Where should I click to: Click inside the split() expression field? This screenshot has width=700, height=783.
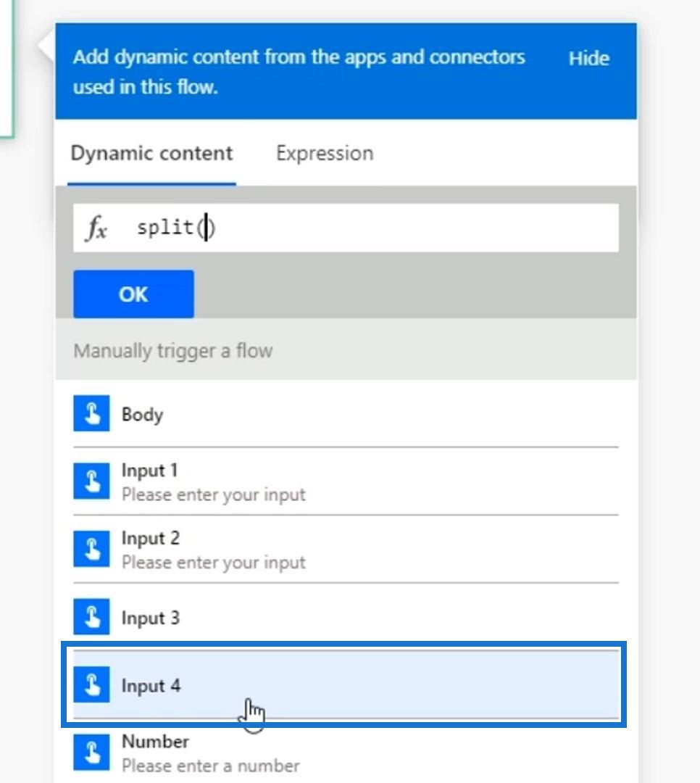pyautogui.click(x=346, y=228)
